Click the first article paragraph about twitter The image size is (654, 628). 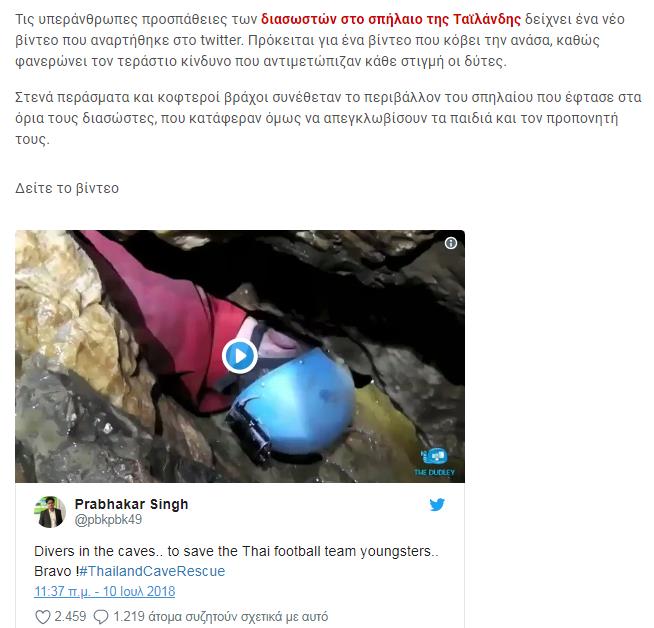click(x=320, y=40)
